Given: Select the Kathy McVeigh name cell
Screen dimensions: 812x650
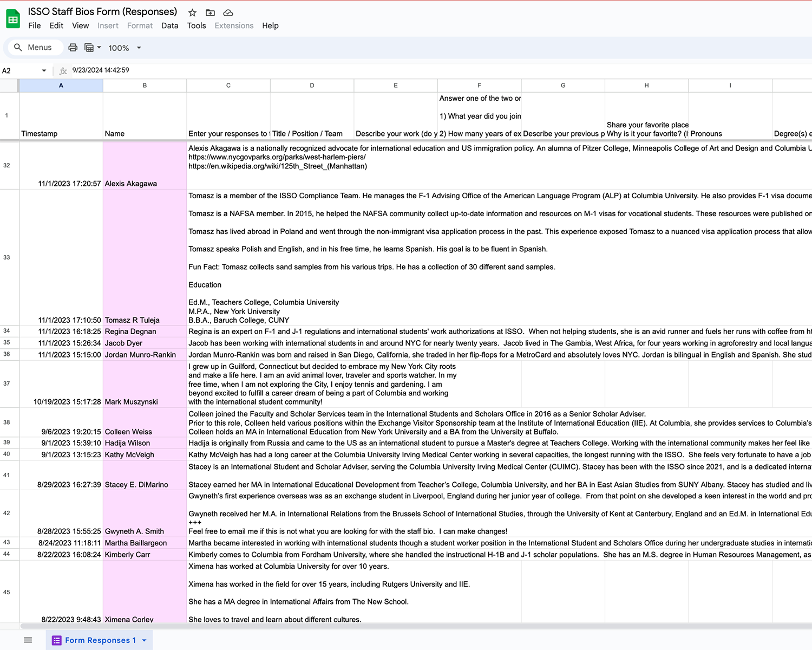Looking at the screenshot, I should pos(145,454).
